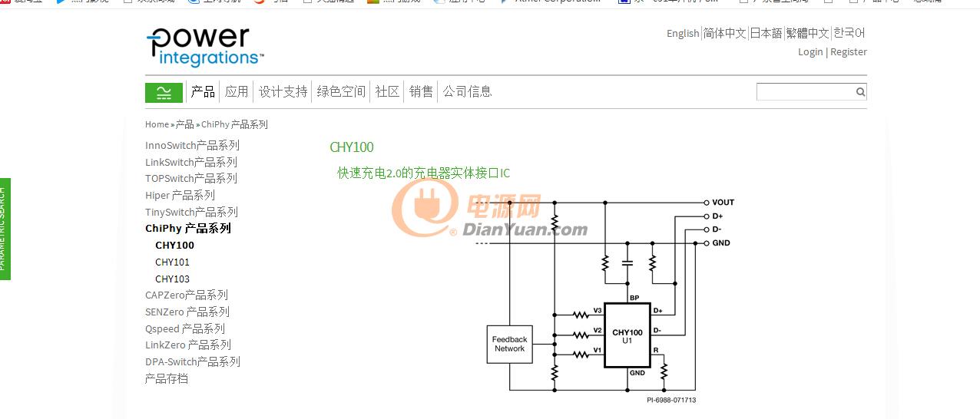Open the Login link
Viewport: 980px width, 419px height.
[x=810, y=52]
